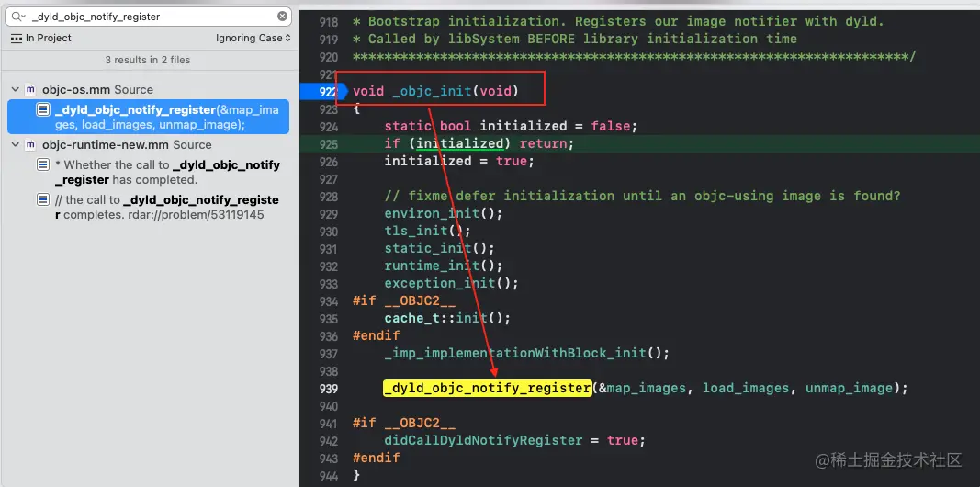Click the 'initialized' variable on line 925
The image size is (980, 487).
coord(459,143)
